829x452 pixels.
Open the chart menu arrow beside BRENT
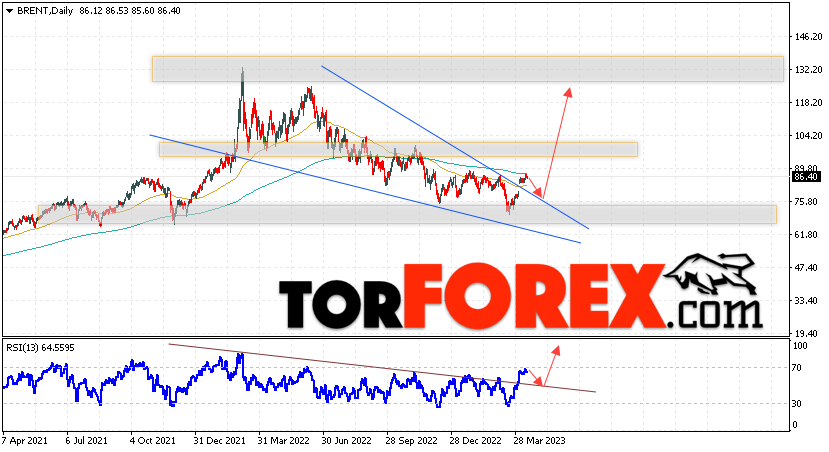10,11
